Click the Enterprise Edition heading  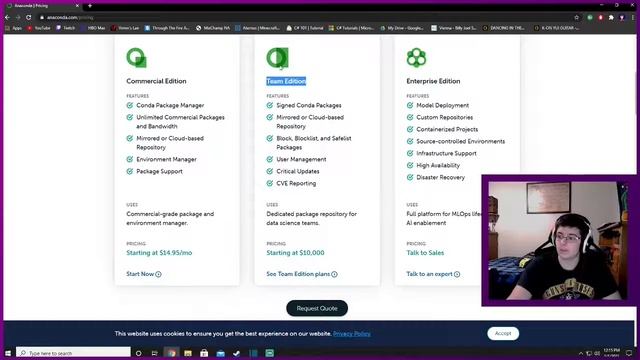pos(433,81)
